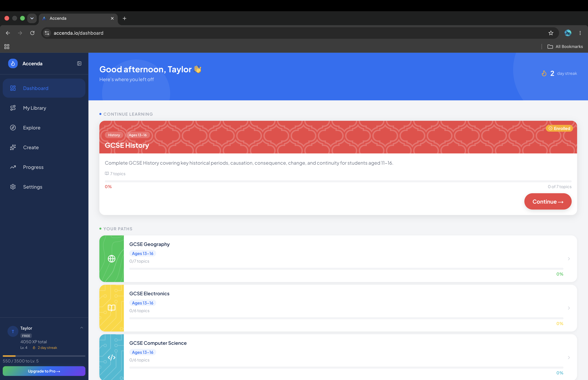
Task: Open Explore in the sidebar
Action: tap(44, 128)
